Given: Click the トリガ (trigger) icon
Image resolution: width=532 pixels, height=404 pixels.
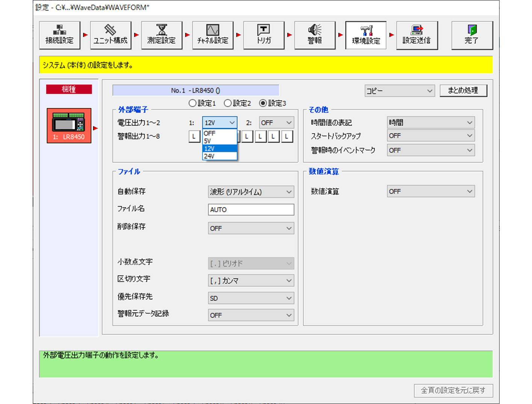Looking at the screenshot, I should pos(264,35).
